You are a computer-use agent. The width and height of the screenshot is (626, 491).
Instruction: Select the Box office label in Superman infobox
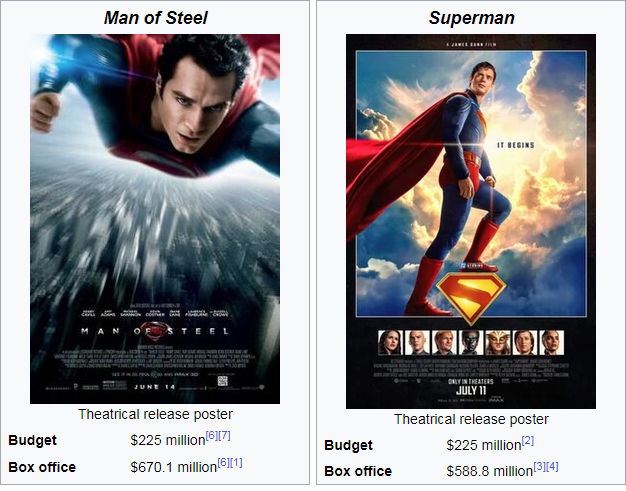(357, 471)
